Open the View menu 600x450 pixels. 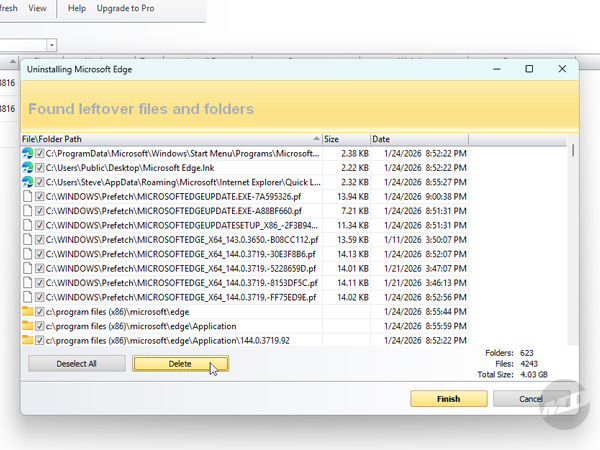[x=37, y=8]
